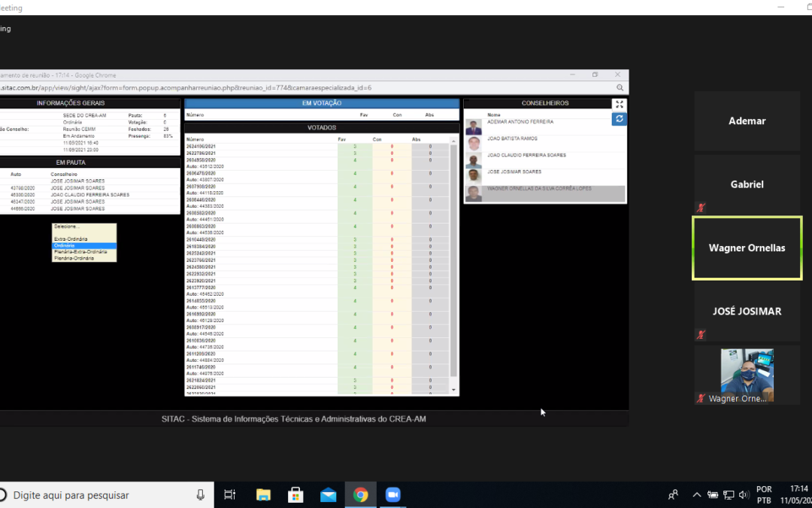
Task: Click the EM VOTAÇÃO blue header
Action: click(322, 103)
